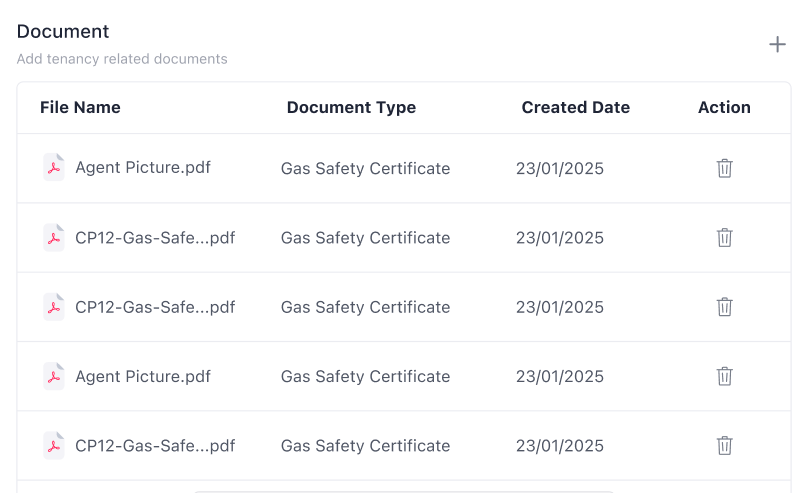
Task: Select the PDF file icon in the fifth row
Action: tap(54, 446)
